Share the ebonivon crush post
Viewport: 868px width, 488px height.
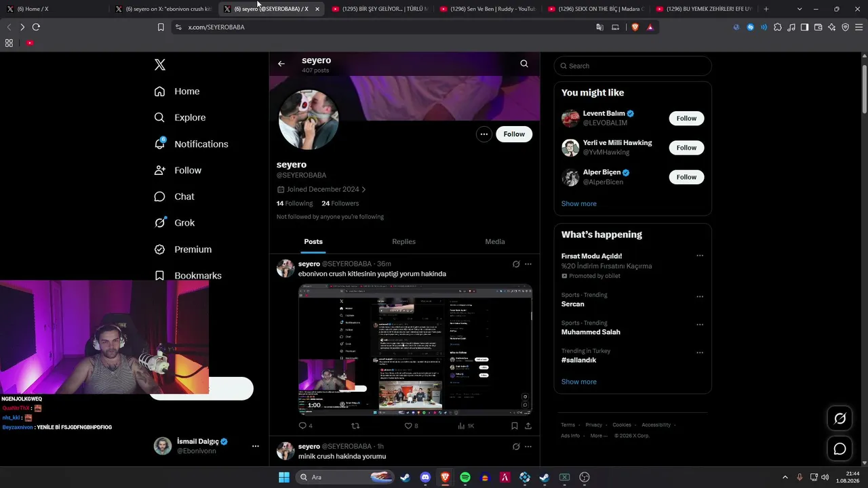528,426
